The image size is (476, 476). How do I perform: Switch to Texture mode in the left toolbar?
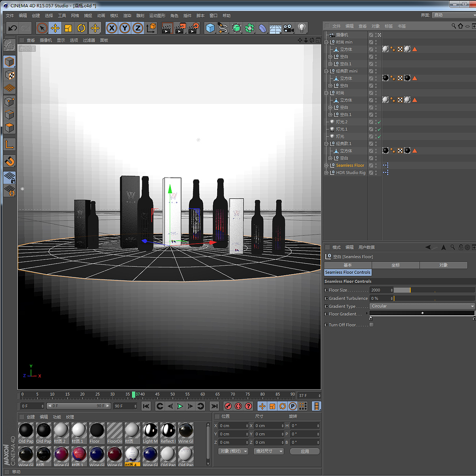click(x=10, y=75)
